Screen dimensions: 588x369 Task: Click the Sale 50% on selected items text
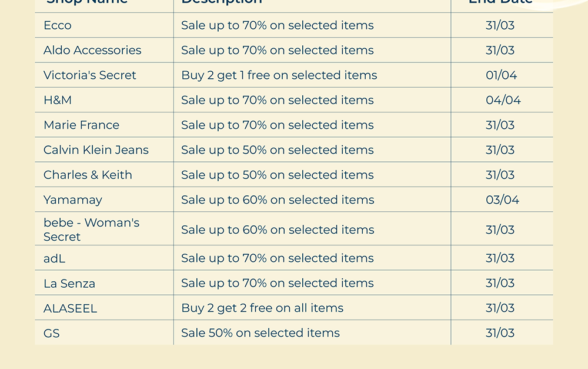pos(260,333)
